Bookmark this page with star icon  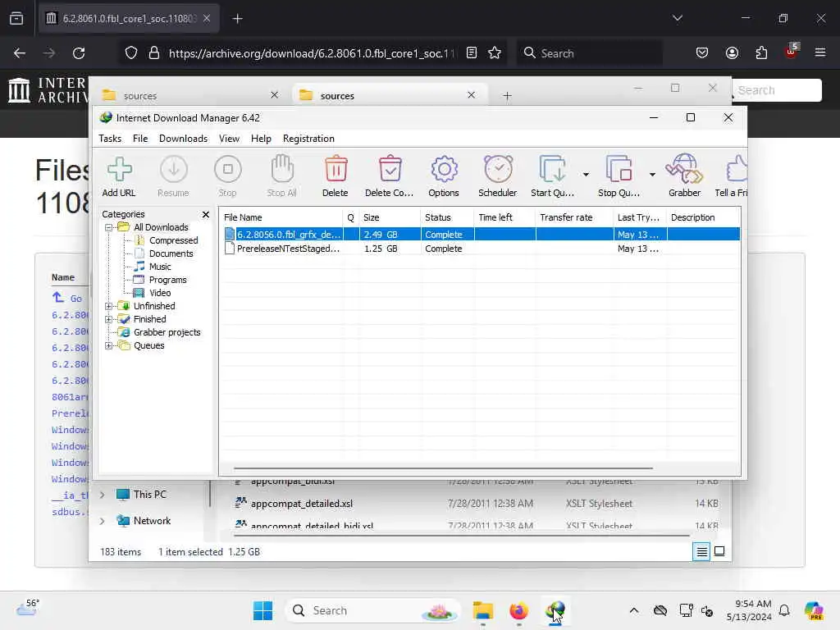pos(495,53)
